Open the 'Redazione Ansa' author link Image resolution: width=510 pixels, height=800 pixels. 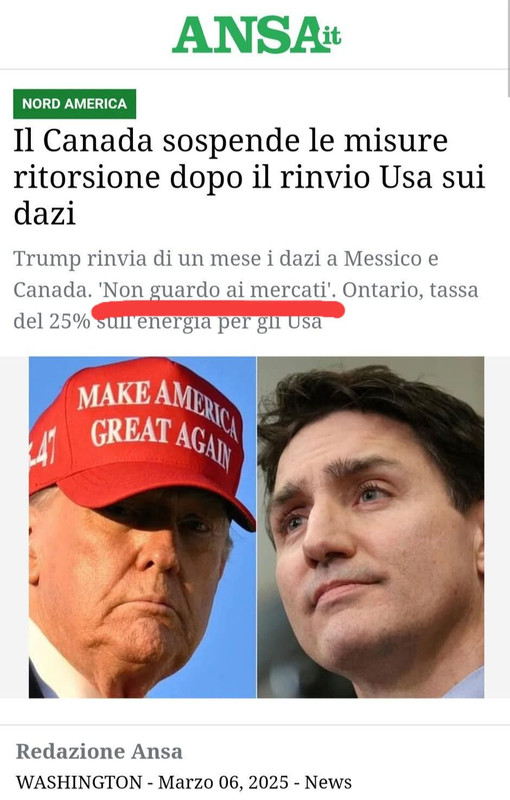click(x=99, y=751)
